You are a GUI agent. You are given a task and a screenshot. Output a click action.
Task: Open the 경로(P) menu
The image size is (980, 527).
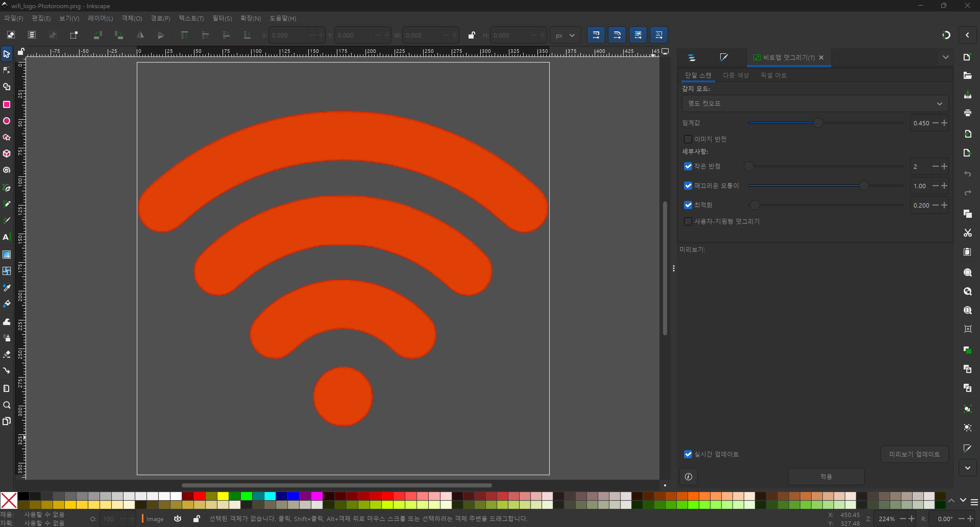[x=160, y=18]
